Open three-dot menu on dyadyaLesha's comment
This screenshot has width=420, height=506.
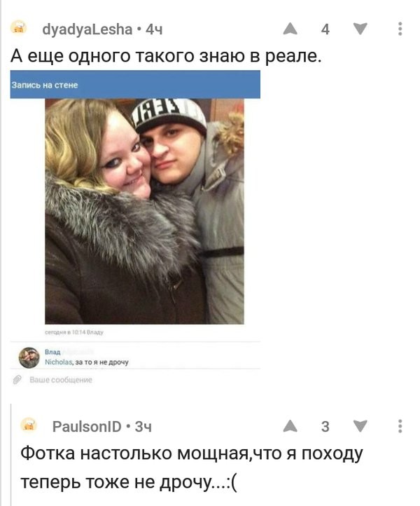(x=400, y=29)
